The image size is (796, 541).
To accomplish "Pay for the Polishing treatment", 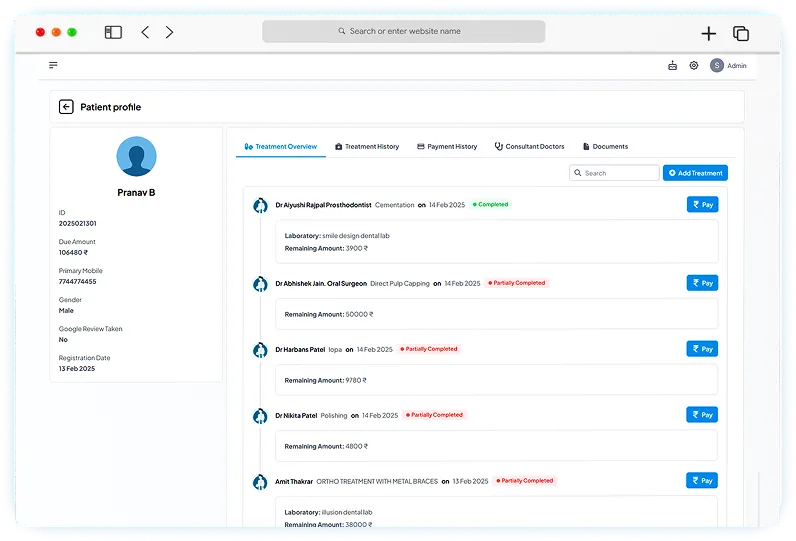I will (702, 415).
